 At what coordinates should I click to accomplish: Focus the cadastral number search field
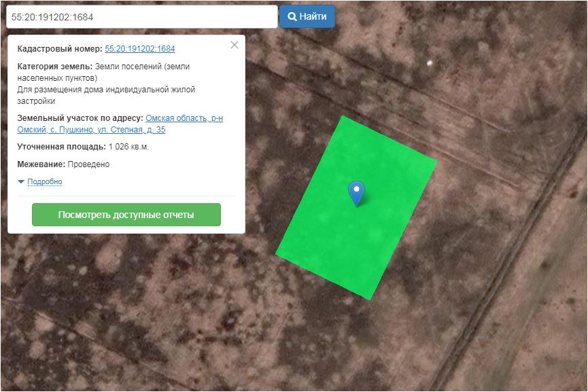pyautogui.click(x=142, y=17)
